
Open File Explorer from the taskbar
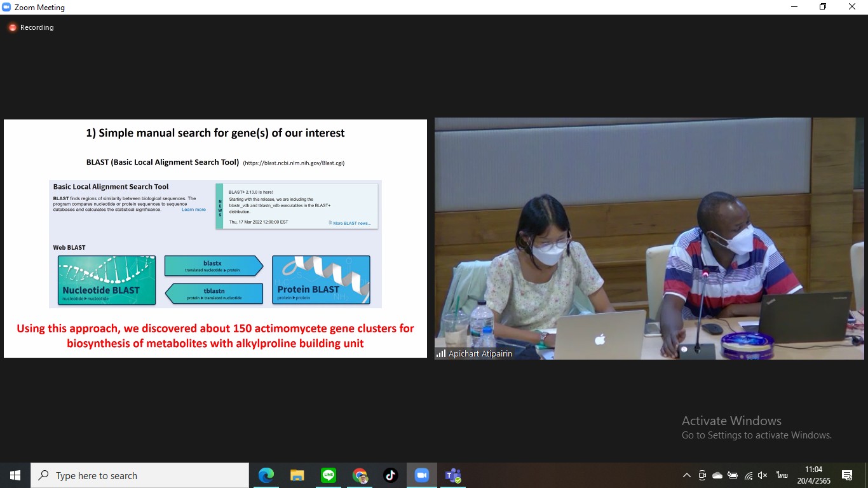coord(297,475)
